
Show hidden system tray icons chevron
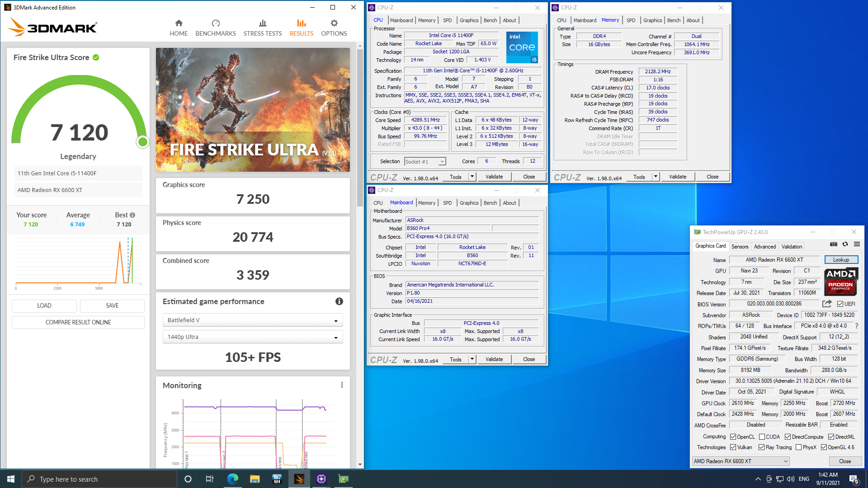pyautogui.click(x=758, y=479)
